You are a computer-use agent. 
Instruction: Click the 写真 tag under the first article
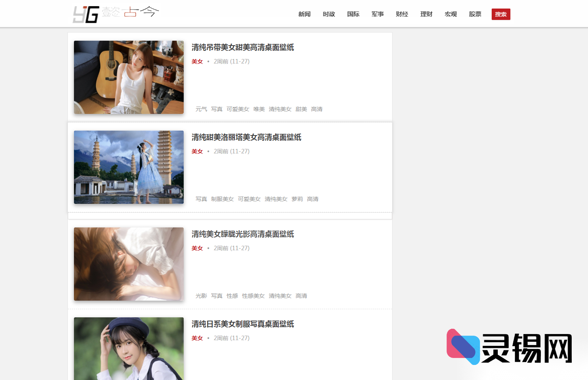coord(217,109)
